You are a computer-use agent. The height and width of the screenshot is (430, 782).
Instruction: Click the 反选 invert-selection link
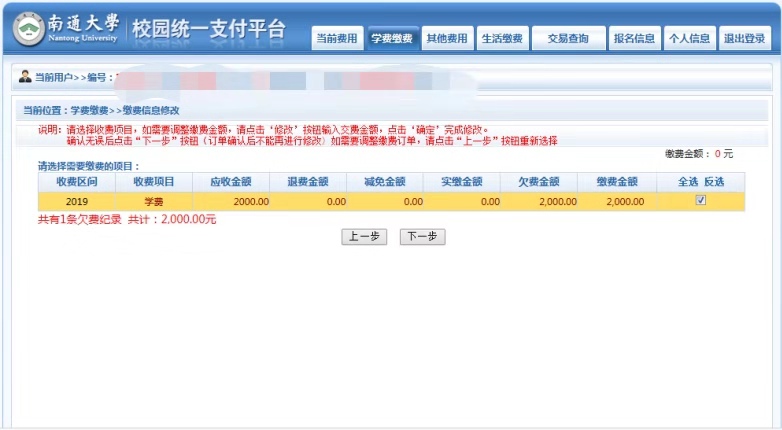point(713,182)
